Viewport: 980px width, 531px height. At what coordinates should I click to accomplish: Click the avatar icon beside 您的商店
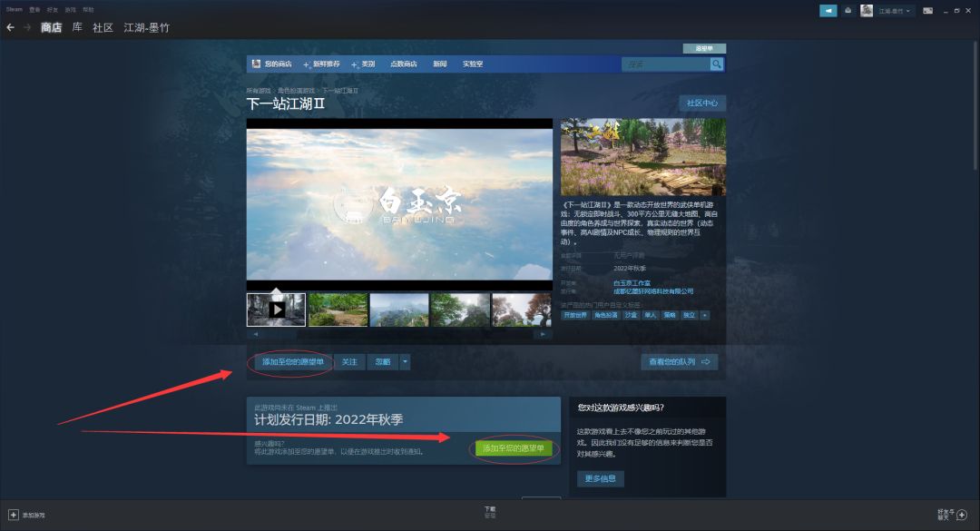[256, 64]
